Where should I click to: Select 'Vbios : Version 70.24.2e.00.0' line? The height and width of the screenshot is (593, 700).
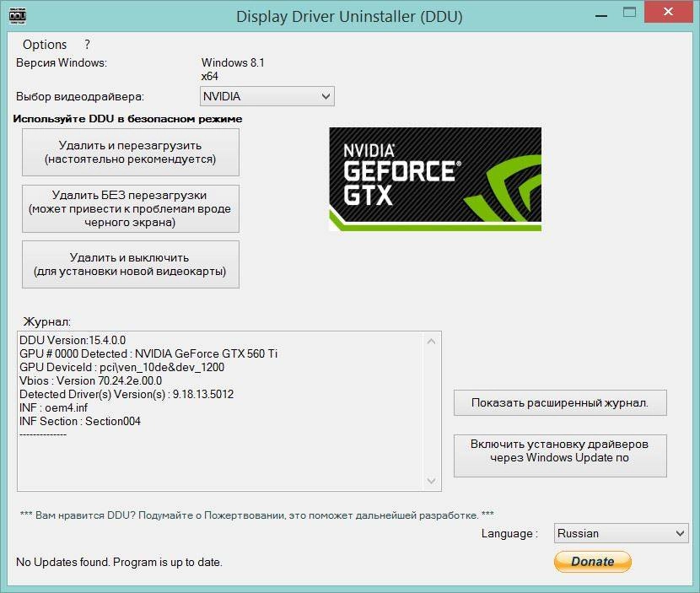click(x=90, y=380)
